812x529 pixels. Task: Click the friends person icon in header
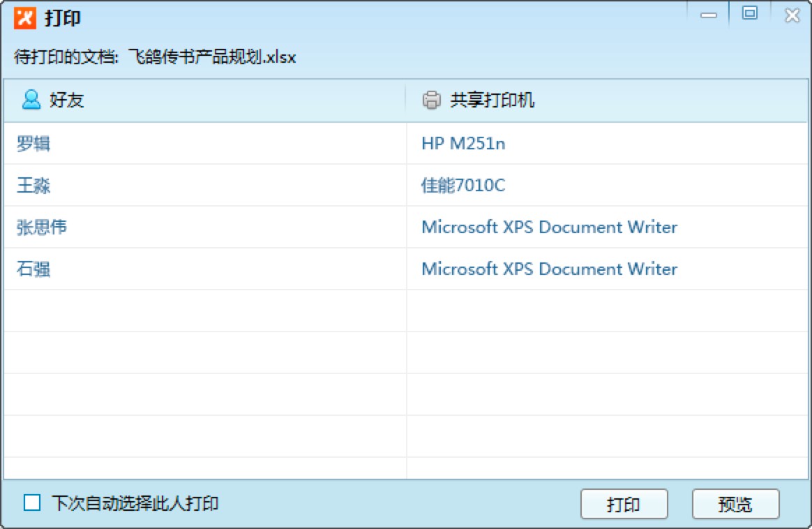pyautogui.click(x=31, y=100)
